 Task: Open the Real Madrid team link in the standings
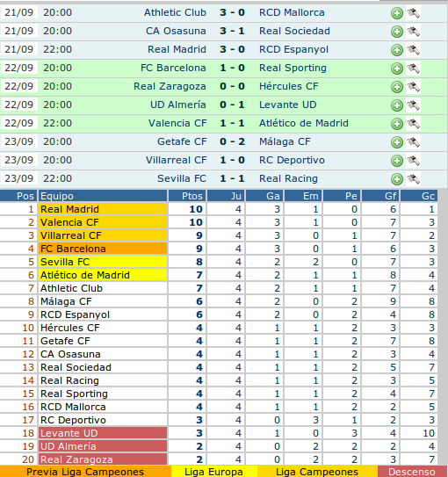click(x=69, y=209)
